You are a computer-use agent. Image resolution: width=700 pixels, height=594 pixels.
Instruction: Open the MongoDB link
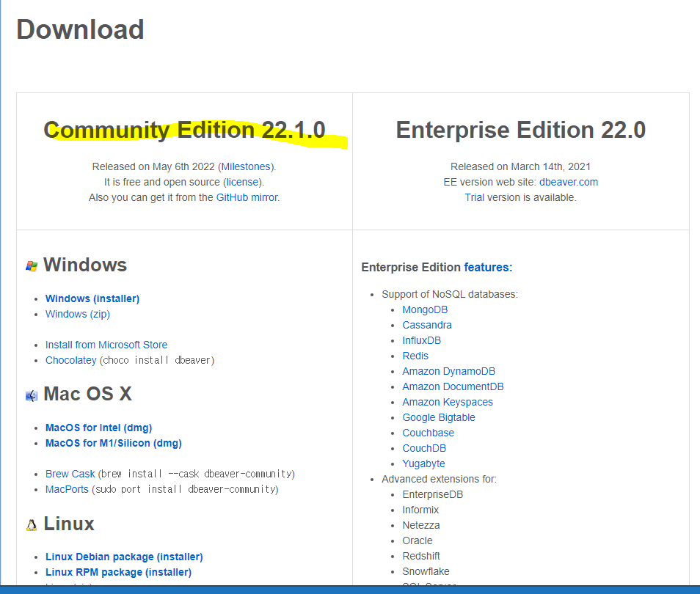pyautogui.click(x=425, y=309)
